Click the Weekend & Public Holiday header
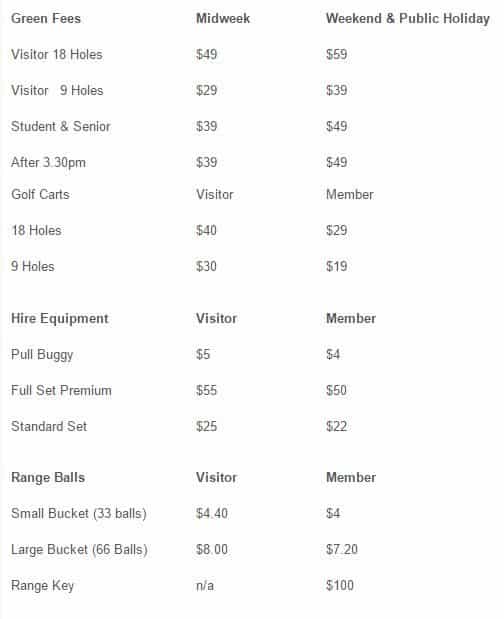Screen dimensions: 504x619 pos(408,18)
